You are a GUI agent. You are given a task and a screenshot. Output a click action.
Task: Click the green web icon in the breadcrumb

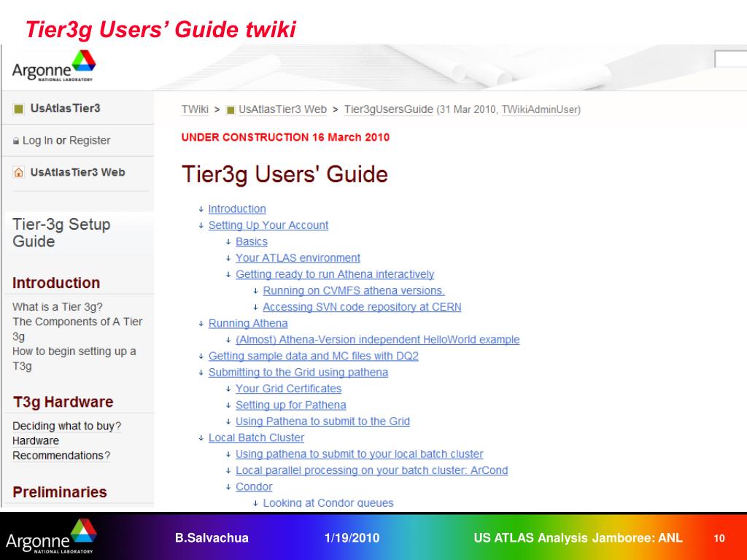[231, 110]
